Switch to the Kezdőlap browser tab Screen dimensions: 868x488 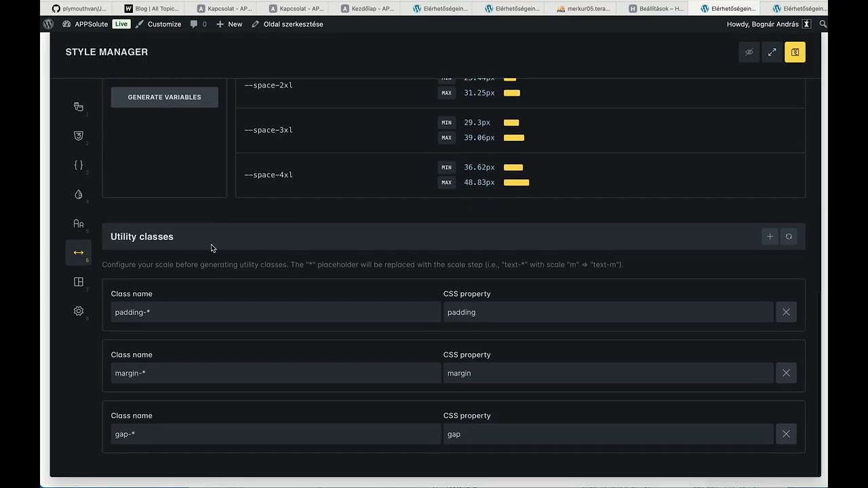367,8
